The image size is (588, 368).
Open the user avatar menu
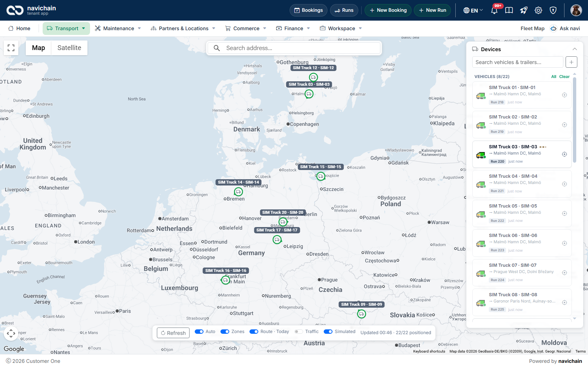[576, 10]
